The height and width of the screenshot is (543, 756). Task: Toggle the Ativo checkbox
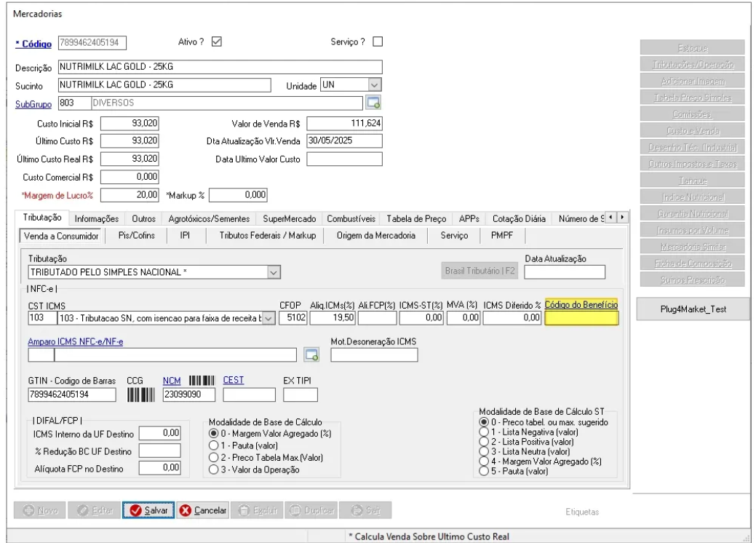(x=217, y=41)
